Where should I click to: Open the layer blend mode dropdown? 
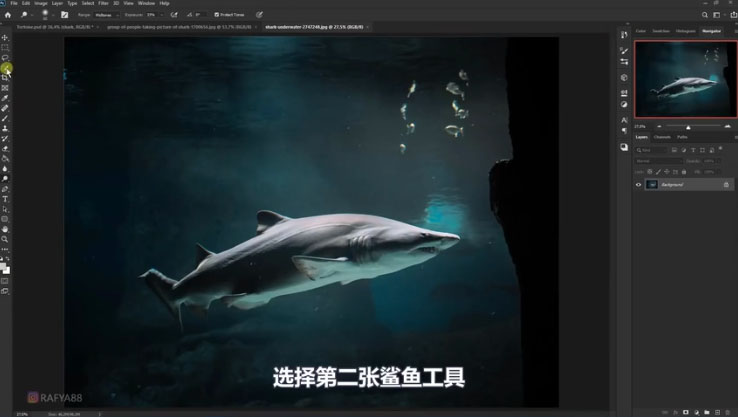[658, 160]
